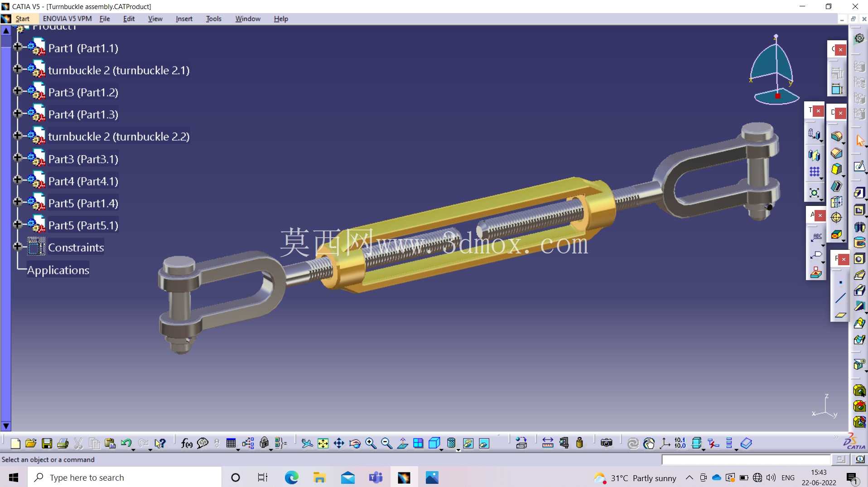
Task: Expand turnbuckle 2 (turnbuckle 2.1) node
Action: coord(17,68)
